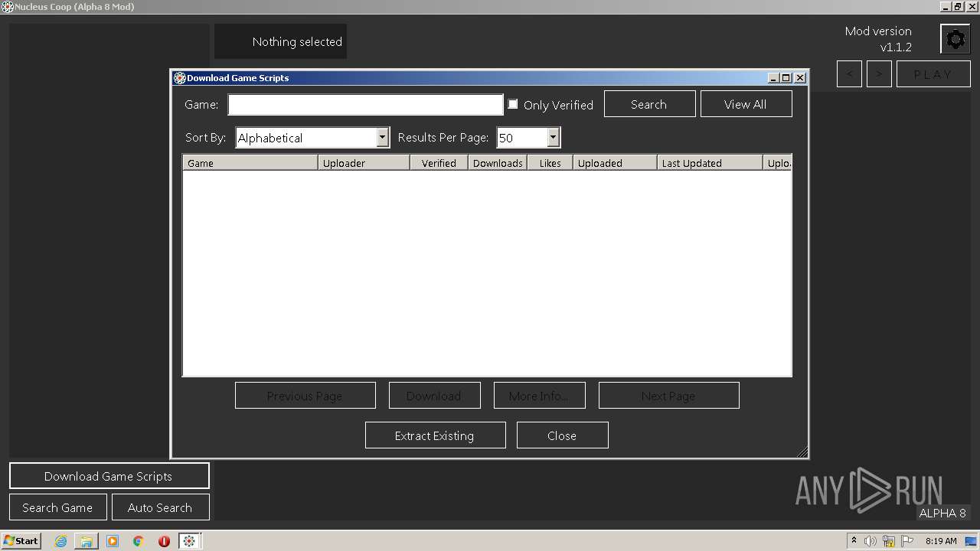Image resolution: width=980 pixels, height=551 pixels.
Task: Click the More Info button
Action: 539,396
